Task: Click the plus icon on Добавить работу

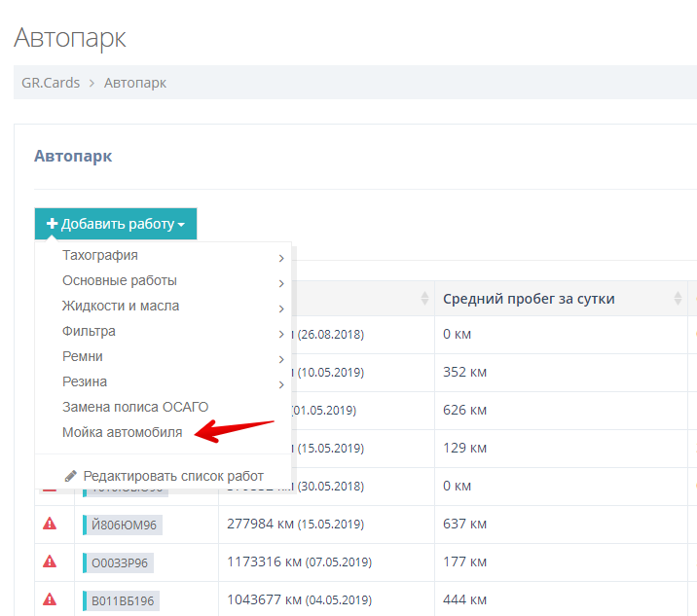Action: [x=53, y=224]
